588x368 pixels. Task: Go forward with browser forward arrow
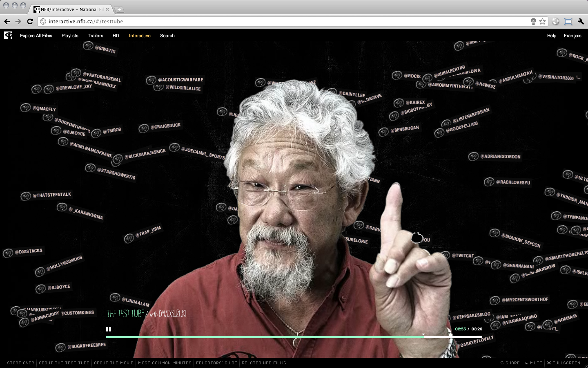(18, 21)
